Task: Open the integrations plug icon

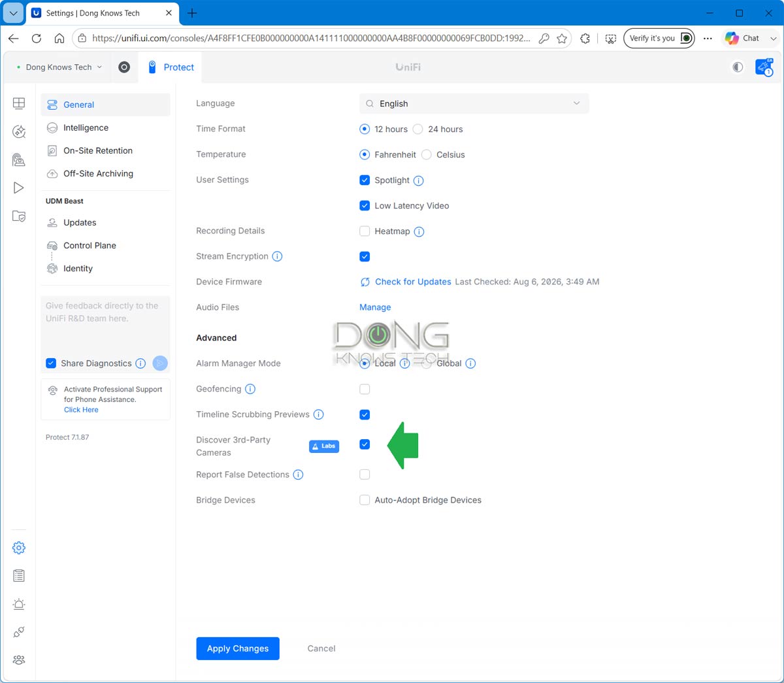Action: (x=19, y=632)
